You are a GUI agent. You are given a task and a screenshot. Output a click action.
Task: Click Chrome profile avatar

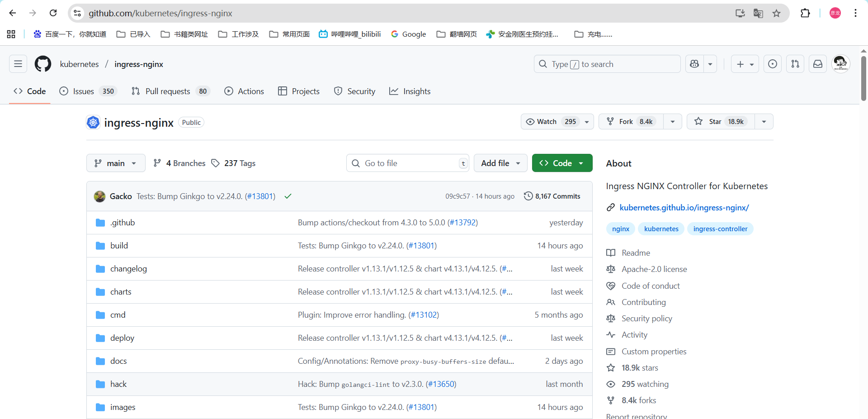point(835,13)
